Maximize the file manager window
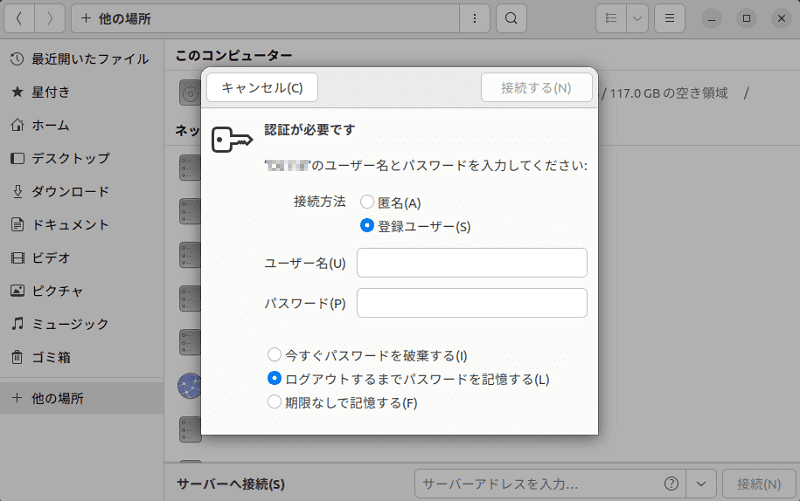This screenshot has width=800, height=501. 746,19
